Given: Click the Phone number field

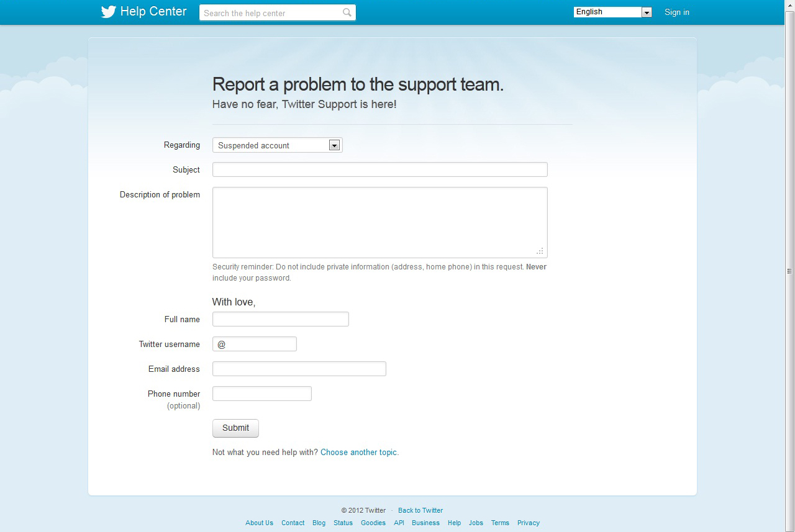Looking at the screenshot, I should click(x=261, y=394).
